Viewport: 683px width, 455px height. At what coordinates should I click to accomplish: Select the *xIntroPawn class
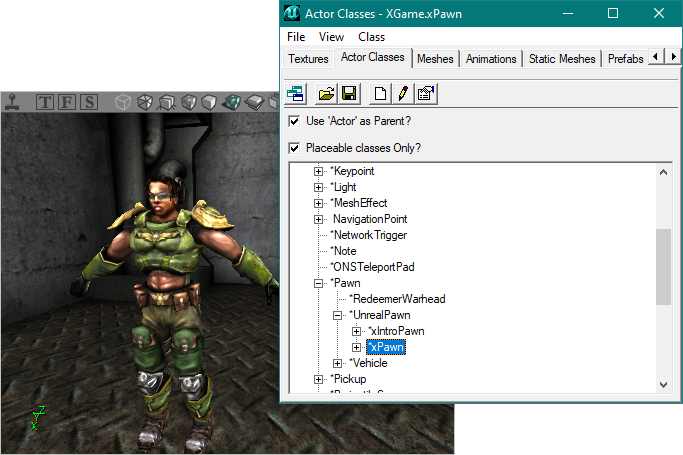click(x=396, y=331)
